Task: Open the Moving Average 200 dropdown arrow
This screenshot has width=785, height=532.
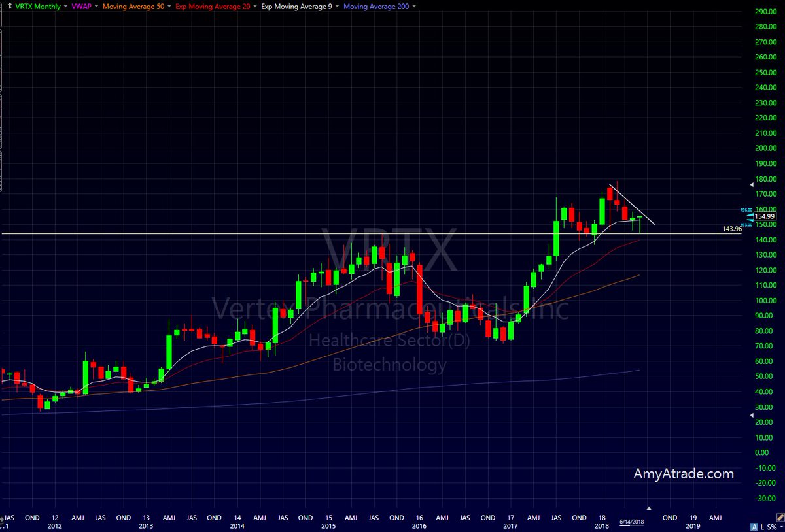Action: (x=413, y=7)
